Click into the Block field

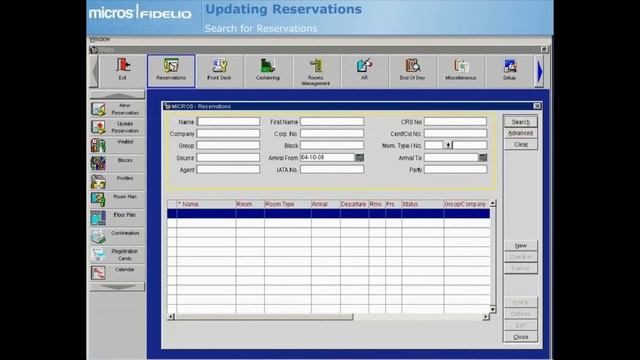click(332, 145)
